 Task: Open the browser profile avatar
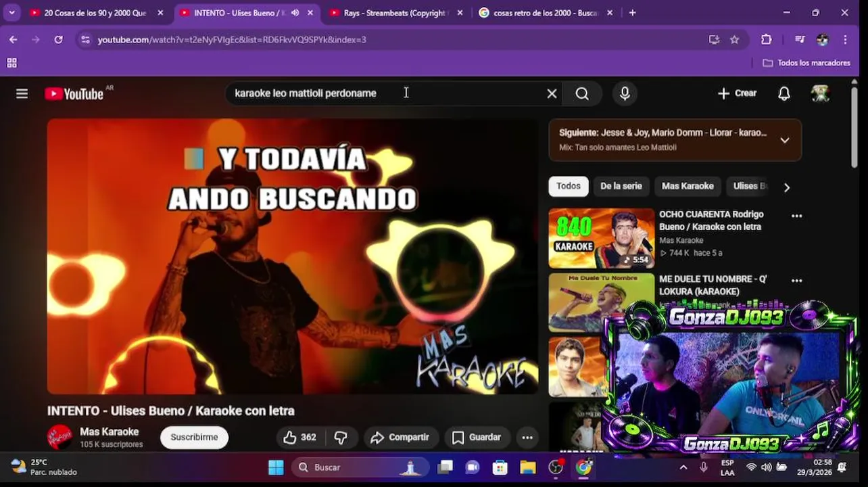822,40
